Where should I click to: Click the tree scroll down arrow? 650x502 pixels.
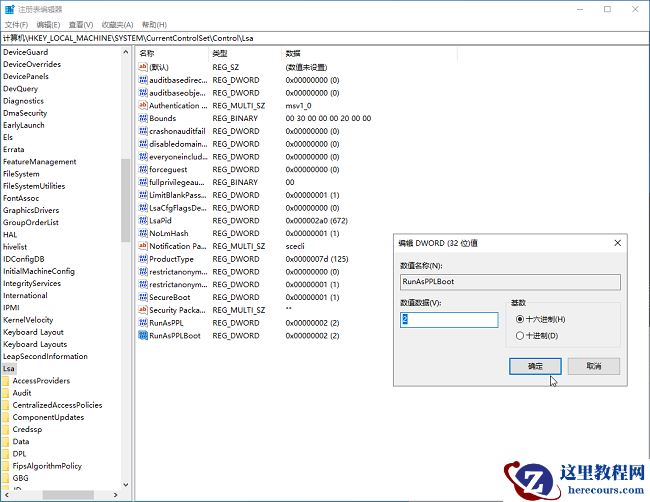pos(126,484)
